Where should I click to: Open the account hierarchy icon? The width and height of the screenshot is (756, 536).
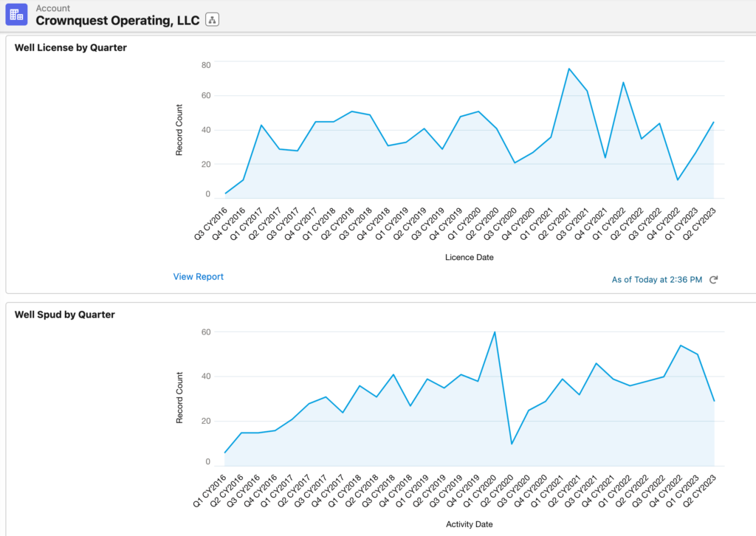[213, 20]
